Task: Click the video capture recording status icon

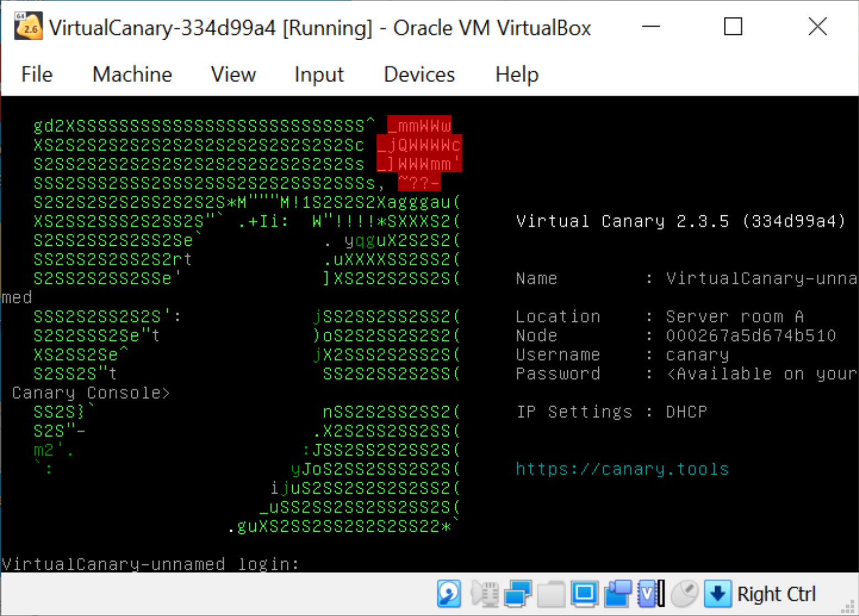Action: (x=618, y=594)
